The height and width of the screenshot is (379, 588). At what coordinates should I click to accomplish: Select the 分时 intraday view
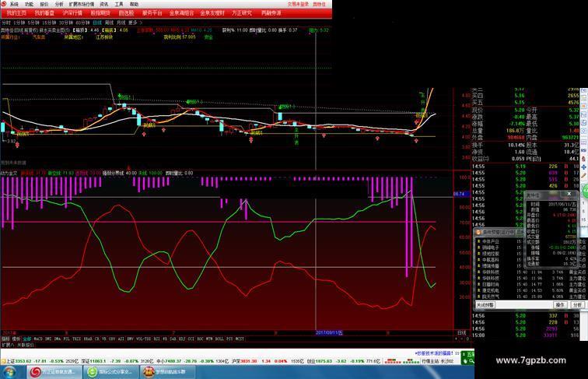pos(6,23)
